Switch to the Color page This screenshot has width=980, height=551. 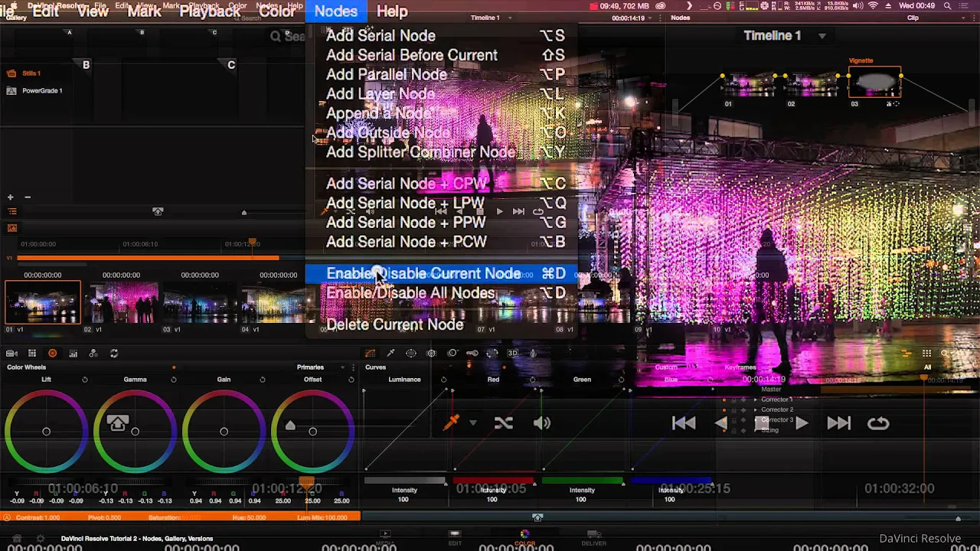[524, 538]
